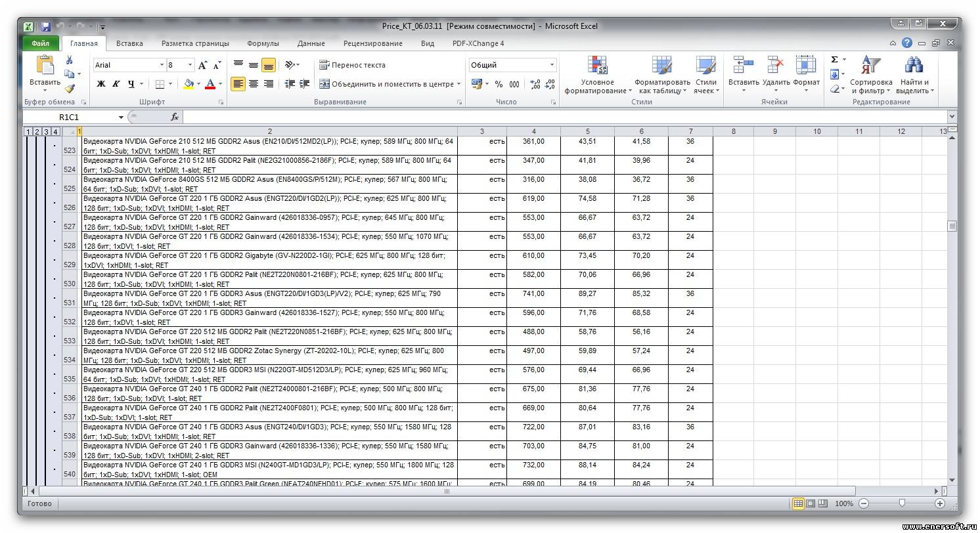Open the merge cells options dropdown arrow
The height and width of the screenshot is (533, 980).
click(459, 83)
